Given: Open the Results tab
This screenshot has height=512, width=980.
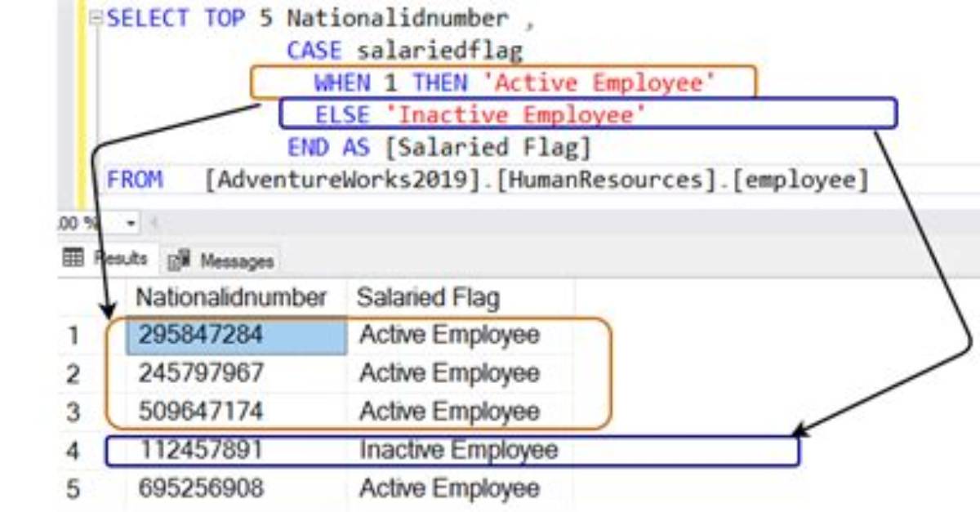Looking at the screenshot, I should pos(107,260).
